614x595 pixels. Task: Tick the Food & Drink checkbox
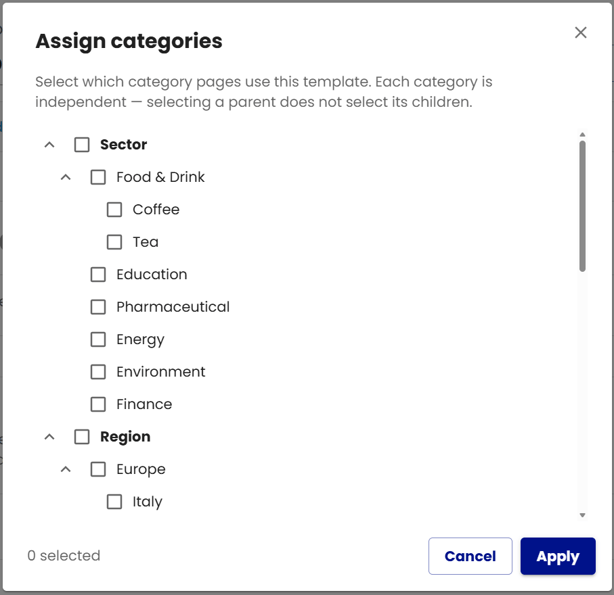click(x=98, y=177)
